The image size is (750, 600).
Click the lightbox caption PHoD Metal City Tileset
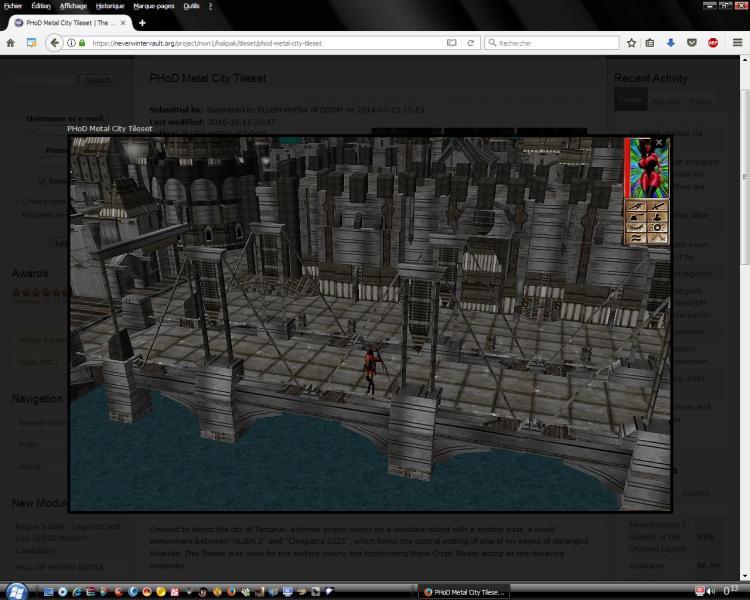pos(110,128)
